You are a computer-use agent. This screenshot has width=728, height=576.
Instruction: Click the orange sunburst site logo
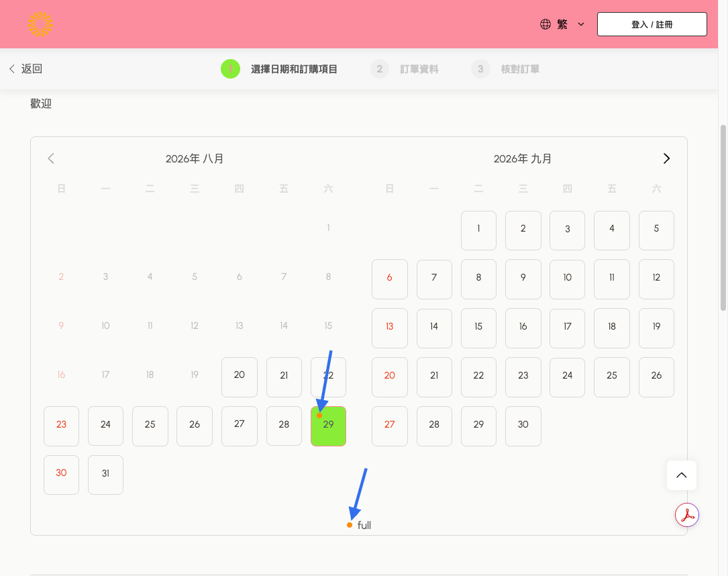click(x=40, y=24)
